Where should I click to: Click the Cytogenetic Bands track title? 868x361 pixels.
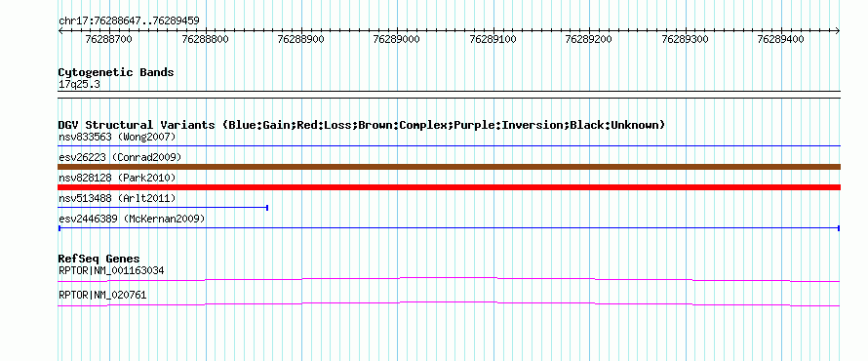(116, 72)
